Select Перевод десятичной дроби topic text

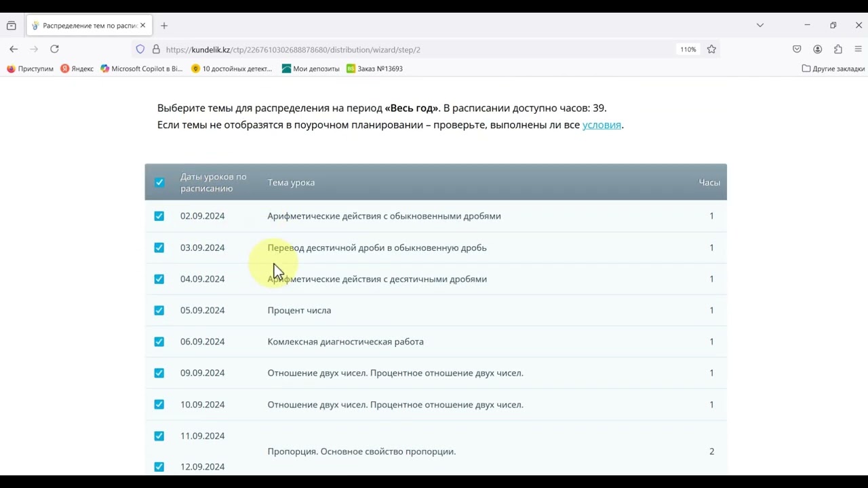click(x=377, y=247)
